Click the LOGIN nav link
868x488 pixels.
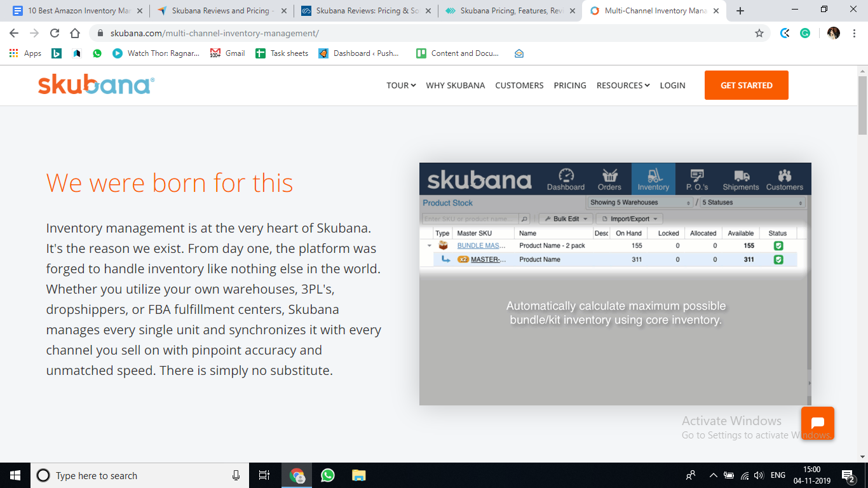(672, 85)
